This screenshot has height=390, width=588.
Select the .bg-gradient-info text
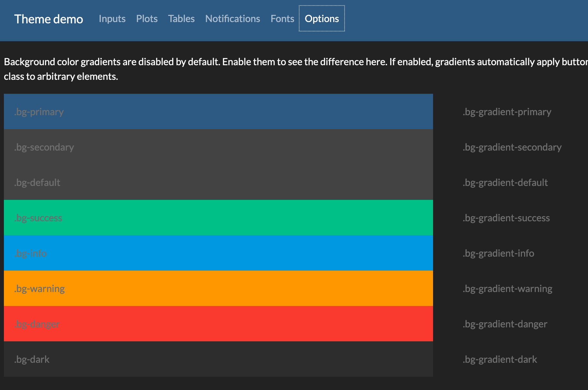499,253
